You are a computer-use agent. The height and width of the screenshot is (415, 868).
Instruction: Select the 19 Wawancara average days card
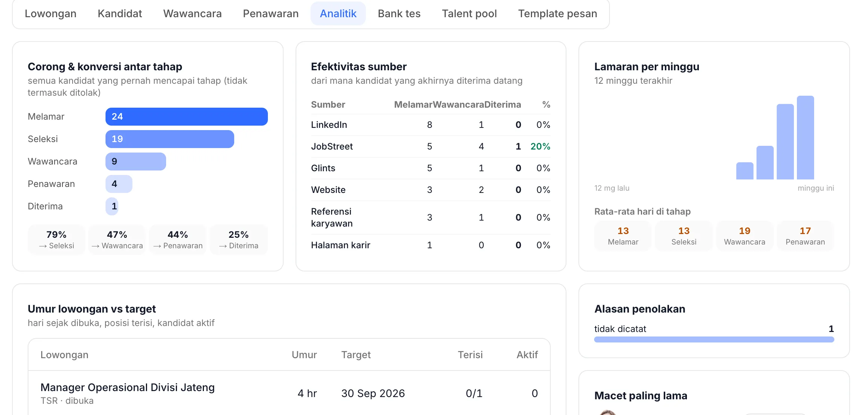745,236
